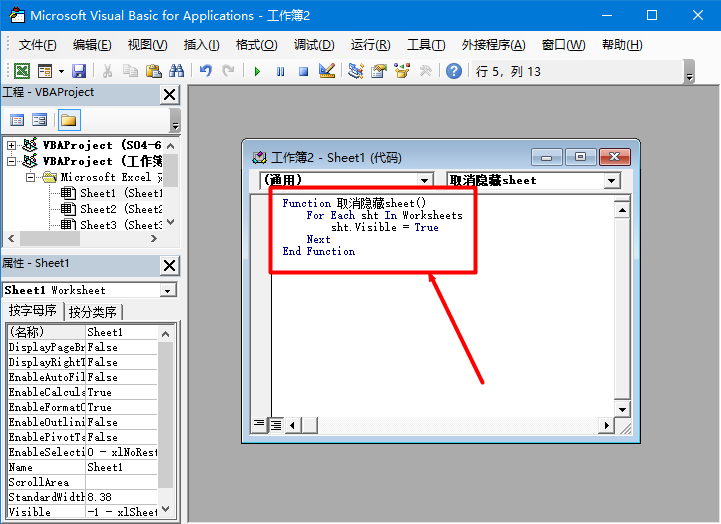Restore the Sheet1 code window size

[x=580, y=157]
